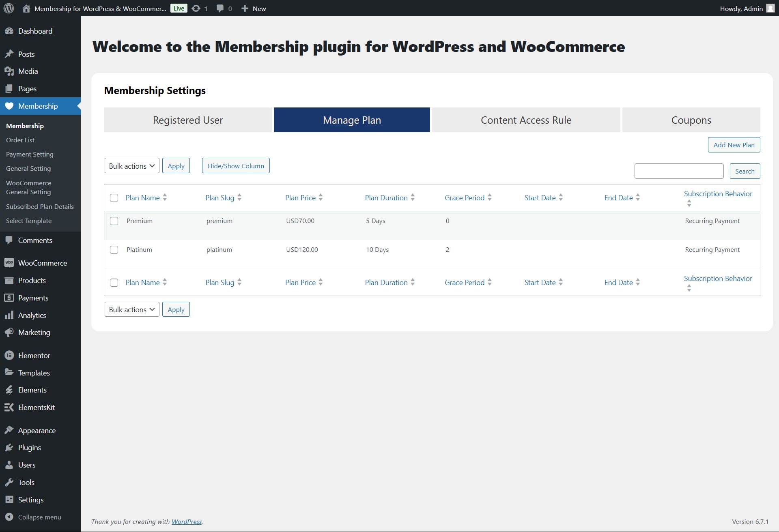Check the Platinum plan row checkbox

click(114, 250)
